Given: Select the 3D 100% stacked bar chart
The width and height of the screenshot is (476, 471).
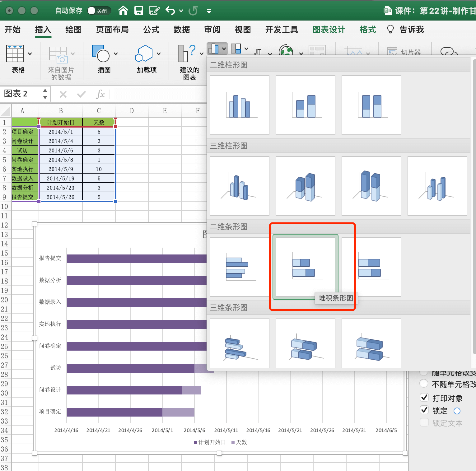Looking at the screenshot, I should click(371, 343).
